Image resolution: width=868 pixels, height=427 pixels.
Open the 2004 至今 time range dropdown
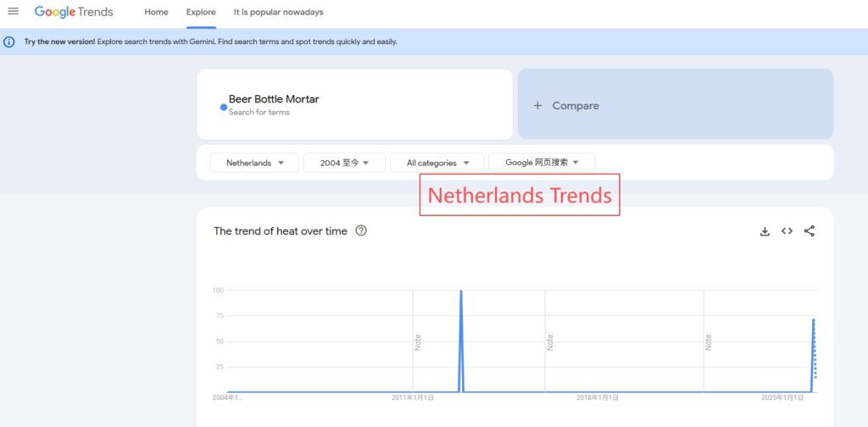[x=344, y=163]
